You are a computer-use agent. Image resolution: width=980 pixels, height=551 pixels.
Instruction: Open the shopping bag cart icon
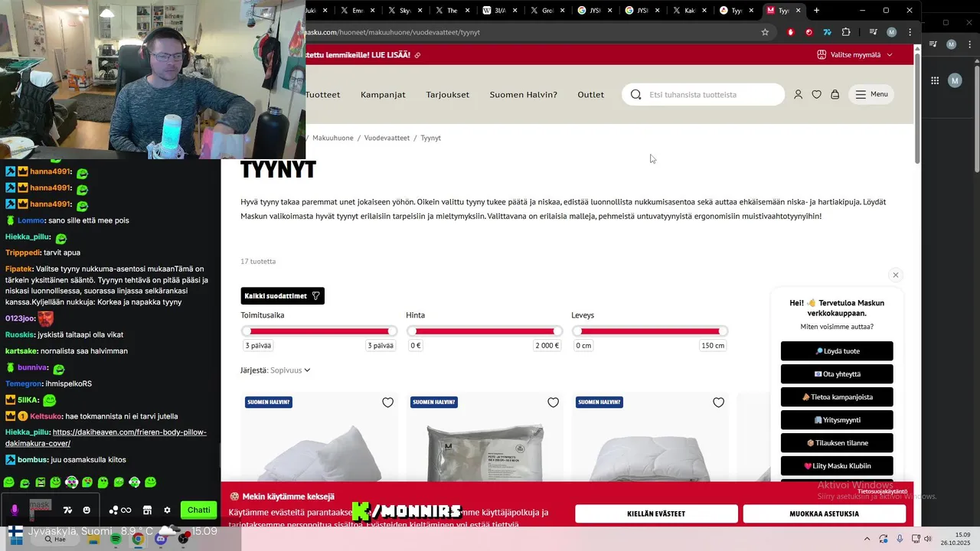click(x=835, y=94)
